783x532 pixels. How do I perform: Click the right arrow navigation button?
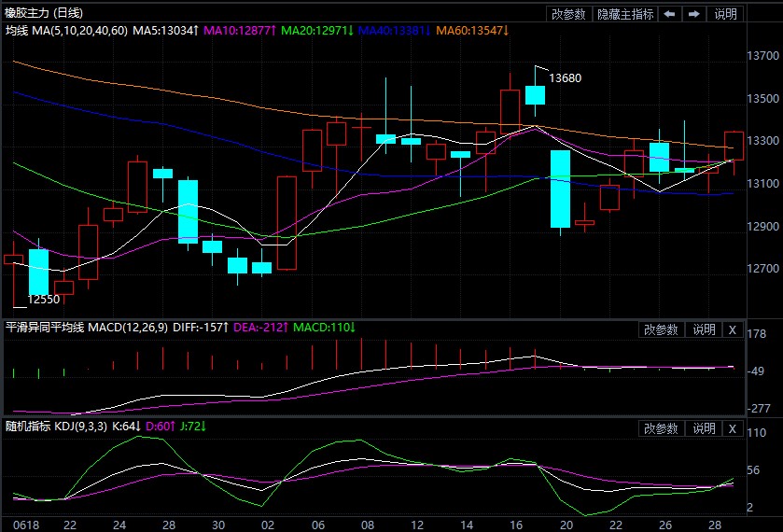[694, 13]
